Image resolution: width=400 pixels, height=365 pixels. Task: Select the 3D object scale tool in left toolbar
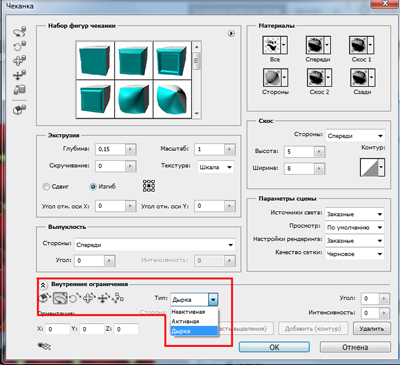point(20,90)
